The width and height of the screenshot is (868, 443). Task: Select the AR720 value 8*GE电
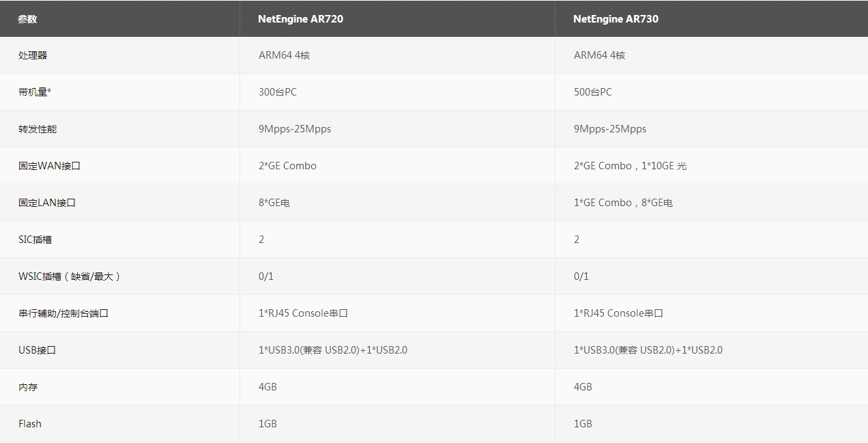[274, 203]
